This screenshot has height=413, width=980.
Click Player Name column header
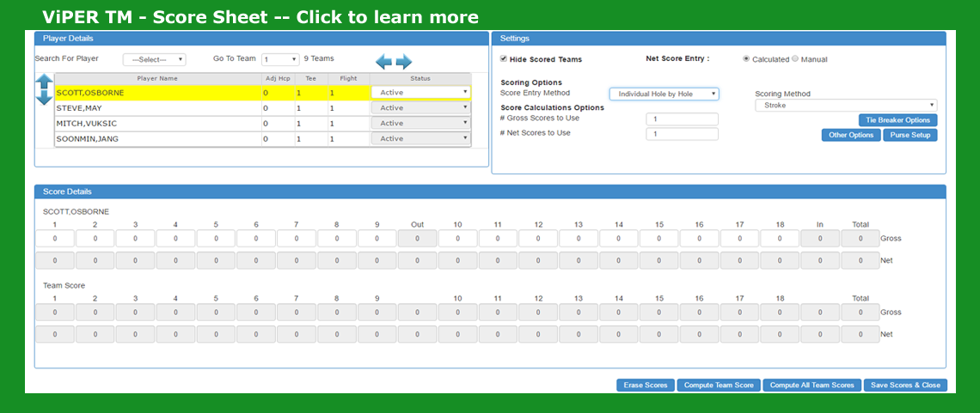point(157,79)
